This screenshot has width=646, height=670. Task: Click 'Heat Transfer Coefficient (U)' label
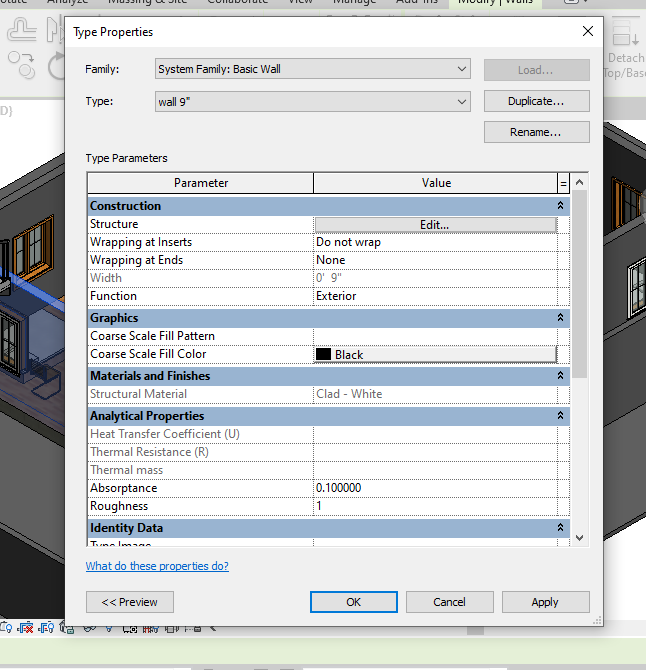coord(165,434)
